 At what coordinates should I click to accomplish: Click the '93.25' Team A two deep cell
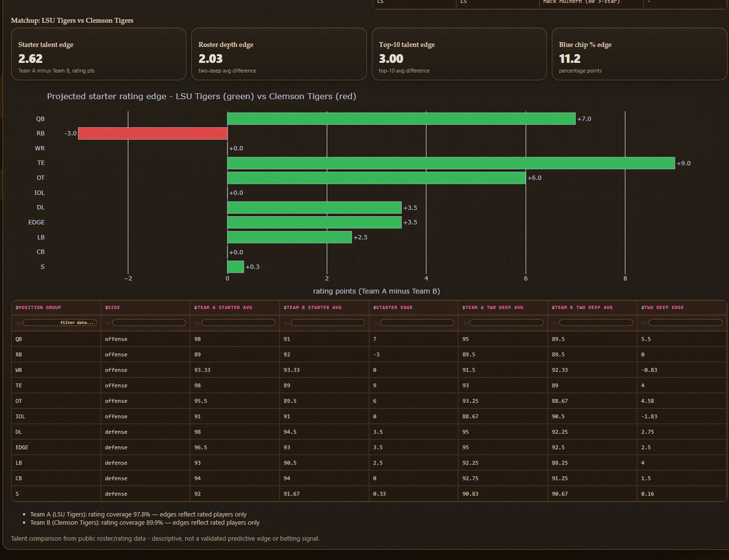(503, 401)
